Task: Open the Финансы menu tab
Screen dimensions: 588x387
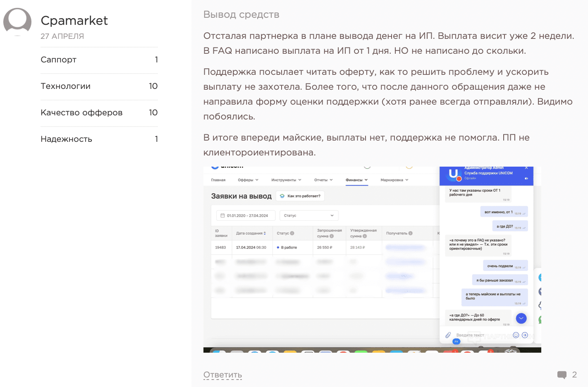Action: tap(356, 180)
